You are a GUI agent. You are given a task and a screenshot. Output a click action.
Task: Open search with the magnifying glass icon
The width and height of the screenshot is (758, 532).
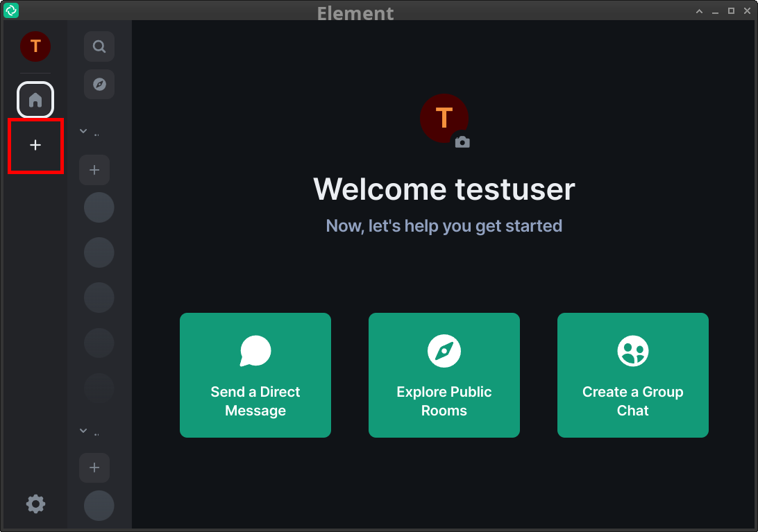point(99,46)
